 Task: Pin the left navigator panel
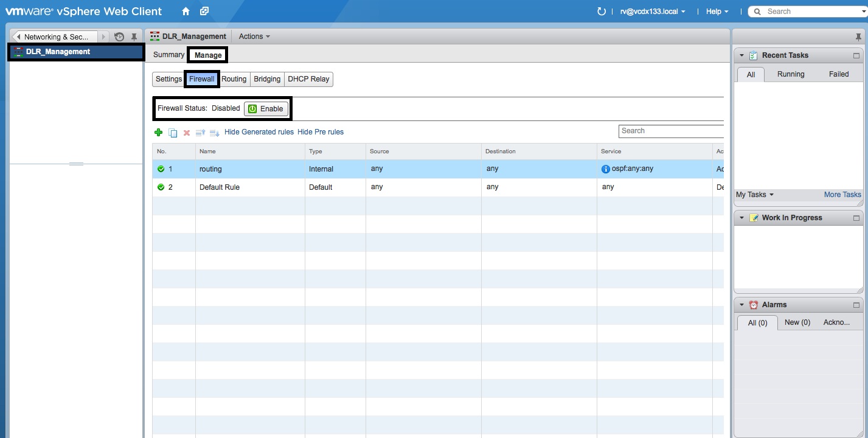click(x=134, y=37)
